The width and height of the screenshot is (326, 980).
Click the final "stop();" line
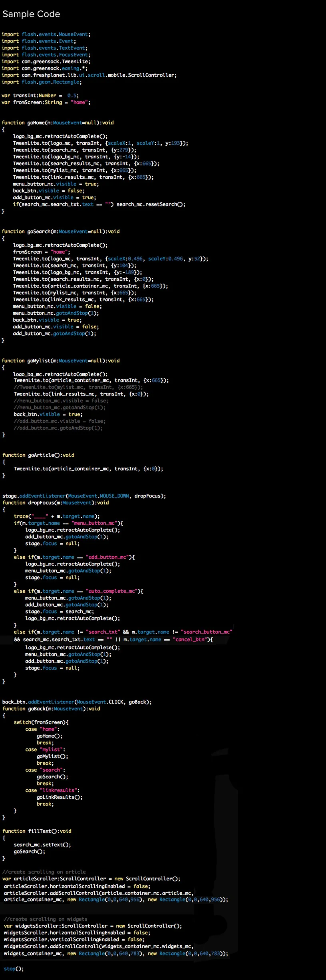(14, 969)
